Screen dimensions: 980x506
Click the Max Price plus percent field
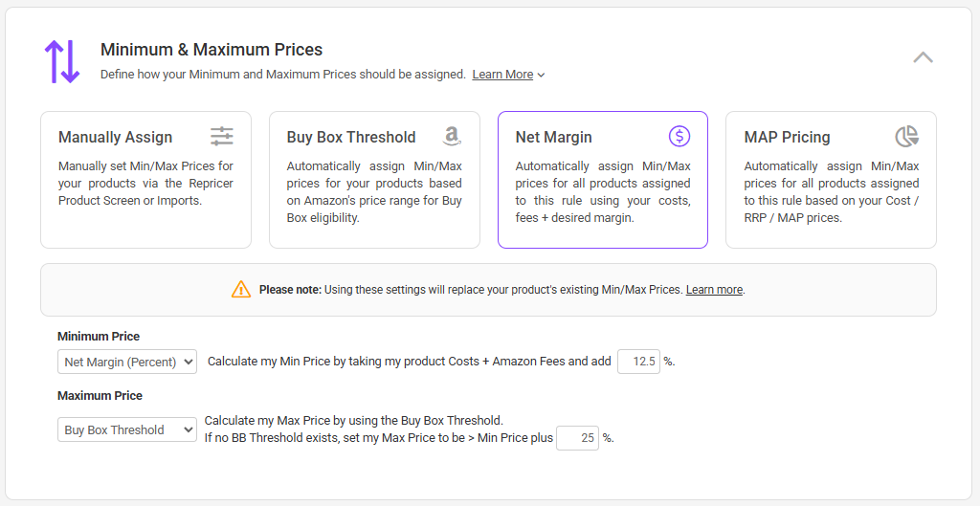pyautogui.click(x=577, y=438)
